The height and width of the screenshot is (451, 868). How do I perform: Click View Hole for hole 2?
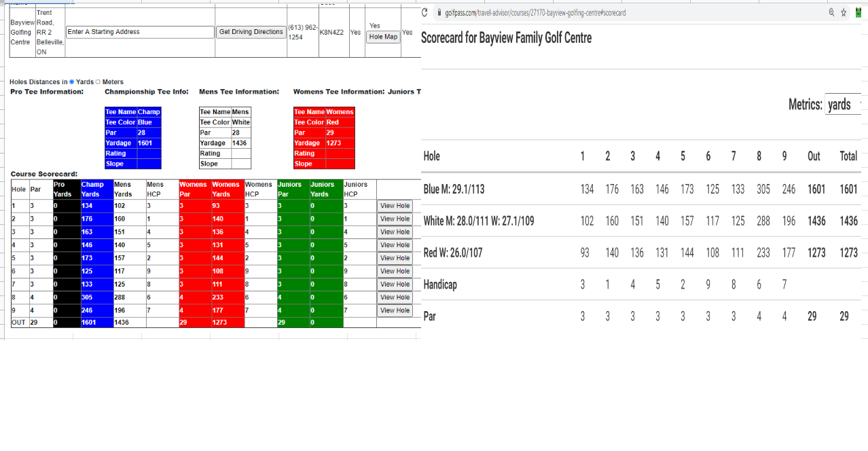[x=395, y=219]
